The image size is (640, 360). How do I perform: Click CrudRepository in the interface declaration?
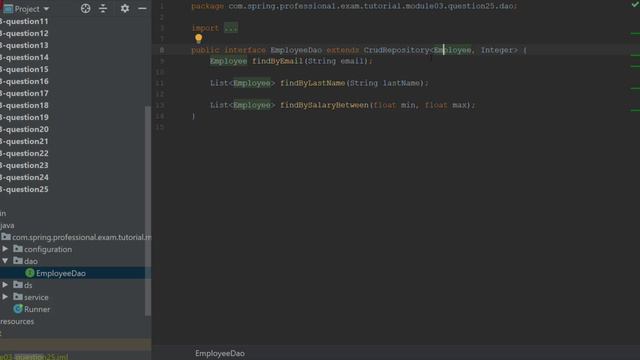[x=396, y=50]
